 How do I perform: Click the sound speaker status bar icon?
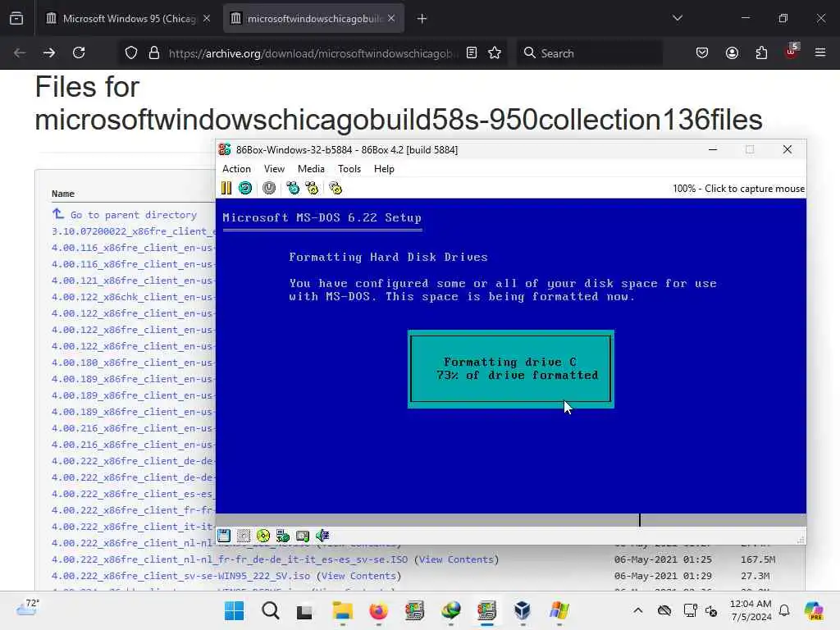[x=322, y=535]
